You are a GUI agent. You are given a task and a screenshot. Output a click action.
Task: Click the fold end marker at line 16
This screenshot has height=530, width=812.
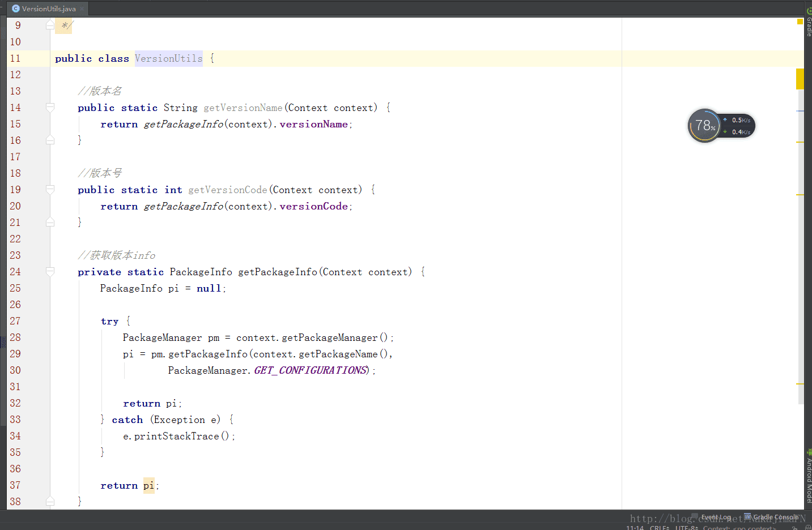tap(50, 140)
